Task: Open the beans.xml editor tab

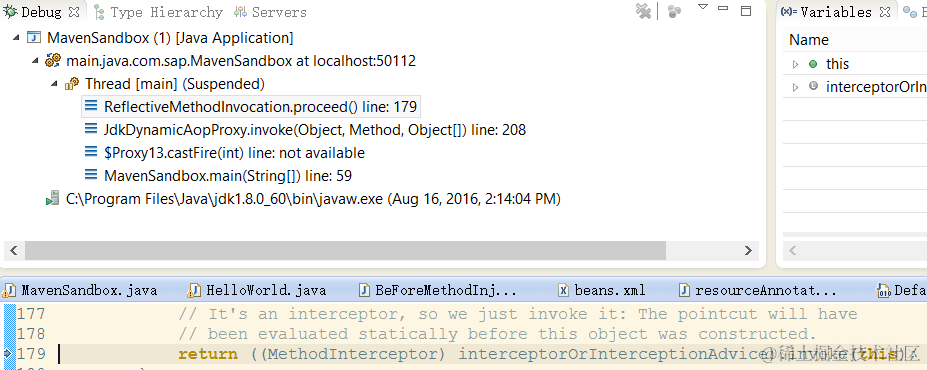Action: [610, 291]
